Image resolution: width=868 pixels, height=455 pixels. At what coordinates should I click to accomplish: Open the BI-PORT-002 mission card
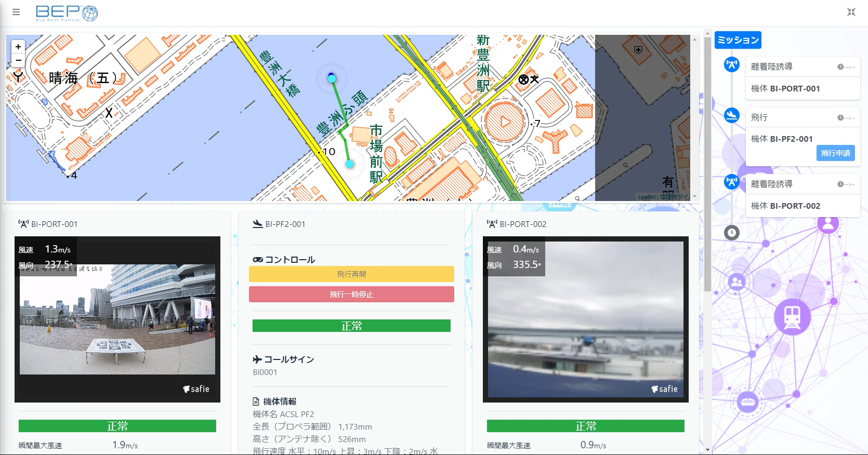pyautogui.click(x=803, y=196)
